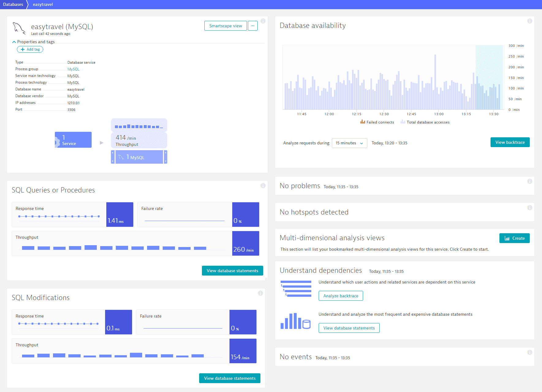Open info icon on SQL Modifications panel
The height and width of the screenshot is (392, 542).
tap(260, 293)
